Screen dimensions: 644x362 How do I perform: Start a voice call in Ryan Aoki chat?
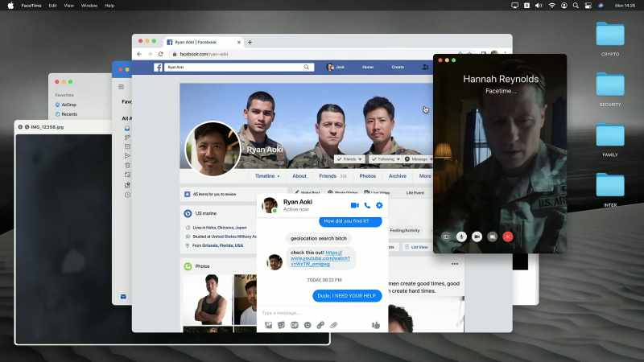pyautogui.click(x=367, y=205)
